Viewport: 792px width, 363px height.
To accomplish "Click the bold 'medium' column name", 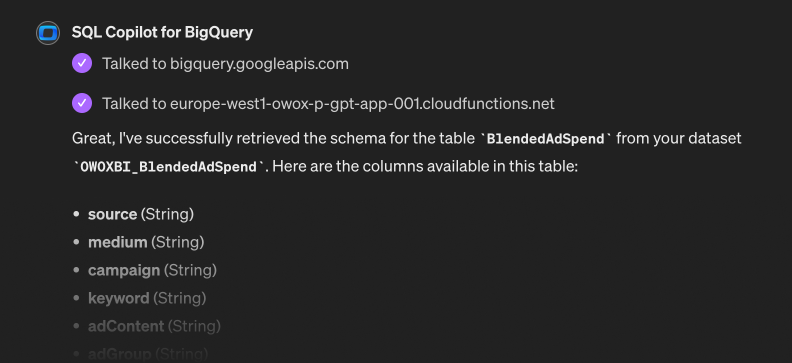I will coord(117,242).
